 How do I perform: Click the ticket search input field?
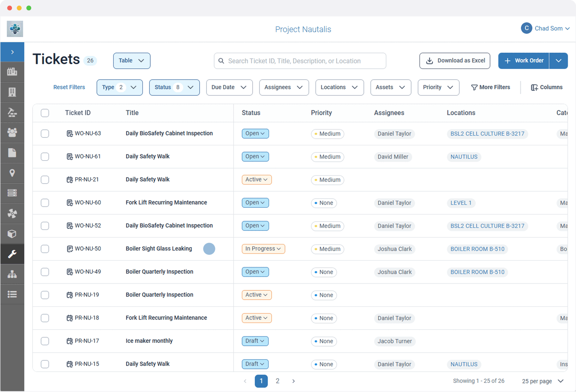coord(300,61)
